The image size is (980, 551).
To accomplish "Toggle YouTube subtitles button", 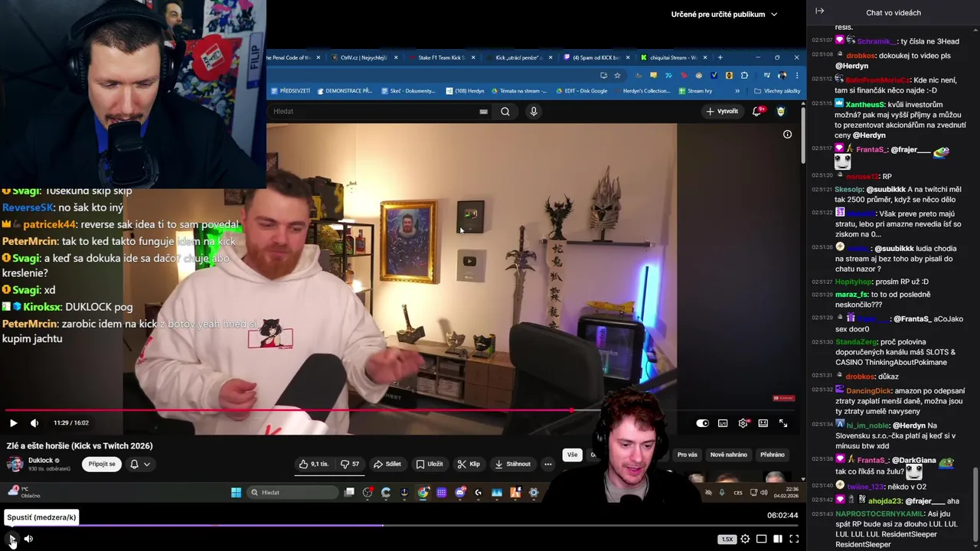I will click(723, 423).
